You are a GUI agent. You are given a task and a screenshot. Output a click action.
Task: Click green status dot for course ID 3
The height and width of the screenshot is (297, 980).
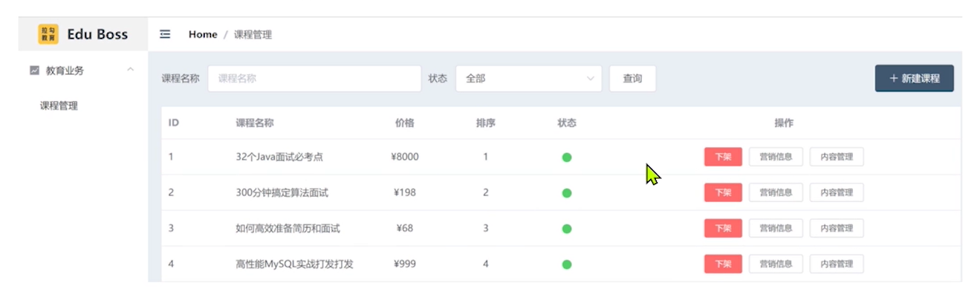(x=567, y=229)
